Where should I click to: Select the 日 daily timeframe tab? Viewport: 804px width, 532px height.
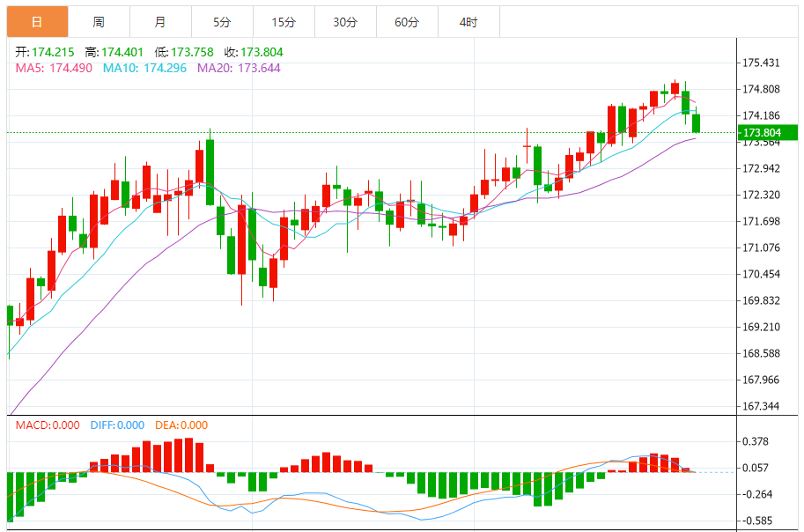pyautogui.click(x=38, y=21)
